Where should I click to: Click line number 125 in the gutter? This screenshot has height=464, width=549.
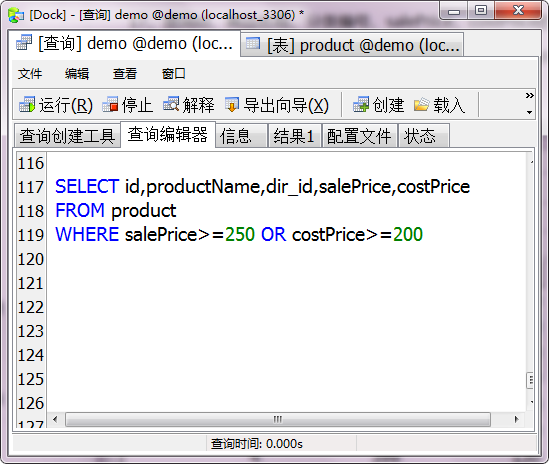(x=31, y=379)
